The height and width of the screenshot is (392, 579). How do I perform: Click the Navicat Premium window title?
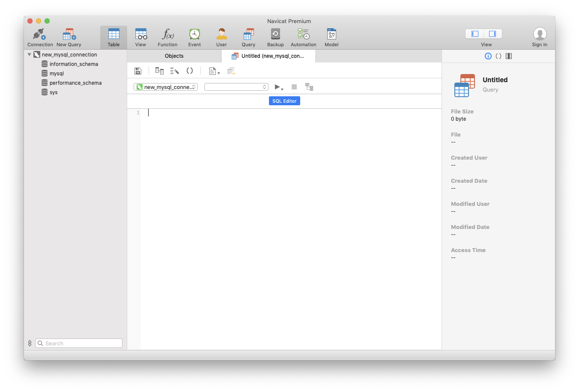coord(289,21)
